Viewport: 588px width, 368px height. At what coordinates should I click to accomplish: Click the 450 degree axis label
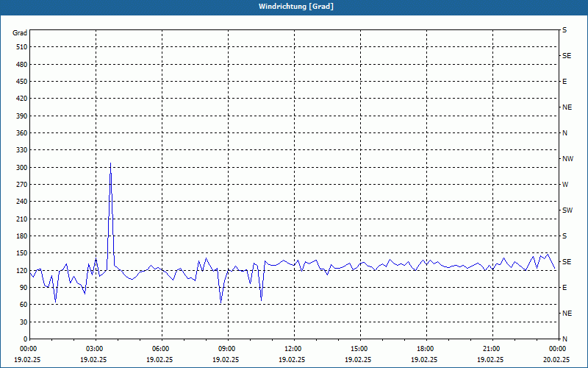(22, 82)
